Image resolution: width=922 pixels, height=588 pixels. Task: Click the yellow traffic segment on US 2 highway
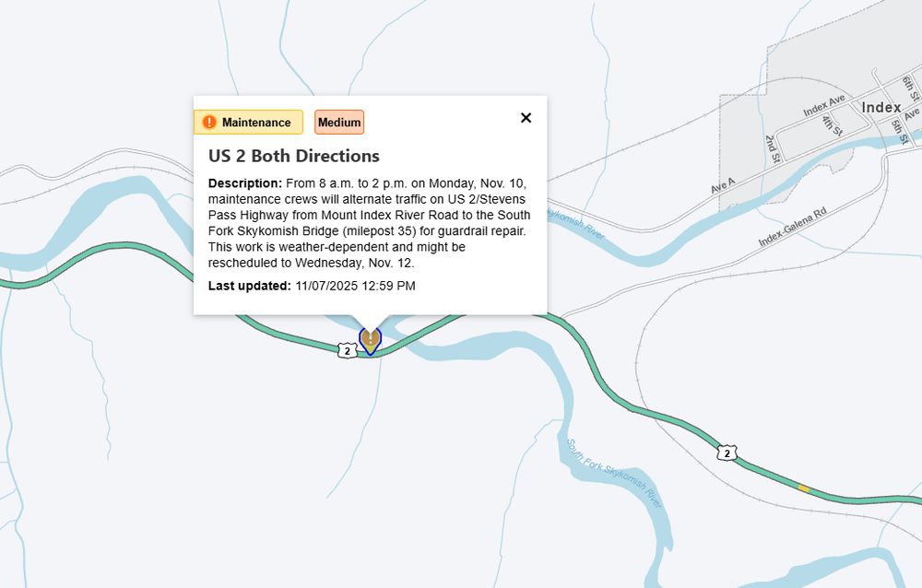coord(804,487)
